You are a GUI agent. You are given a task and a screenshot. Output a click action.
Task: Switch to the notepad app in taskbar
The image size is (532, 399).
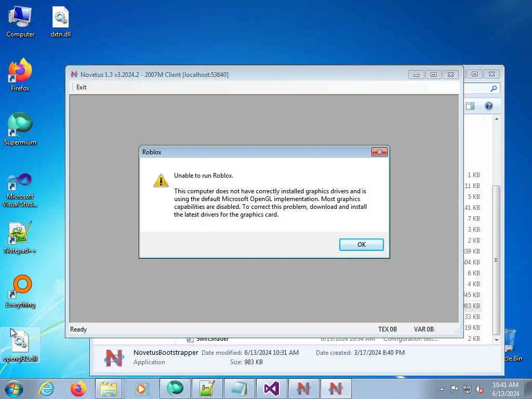click(x=239, y=389)
